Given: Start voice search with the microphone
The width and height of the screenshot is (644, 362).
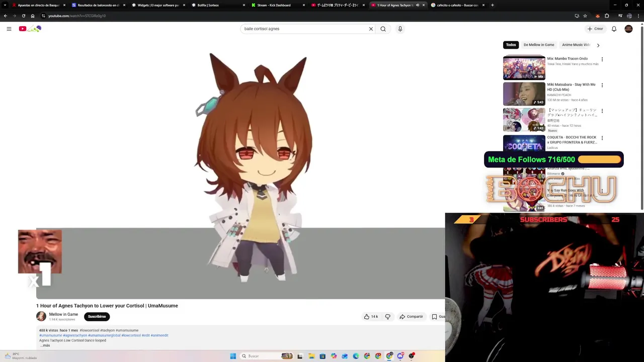Looking at the screenshot, I should 400,29.
